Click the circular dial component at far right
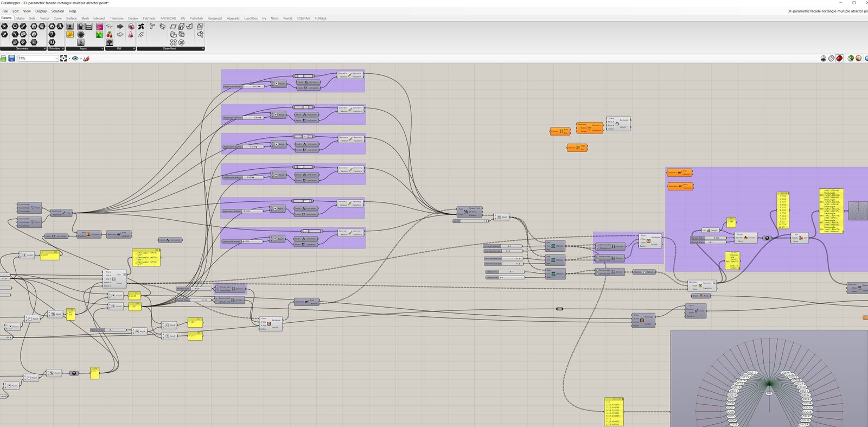 point(858,211)
